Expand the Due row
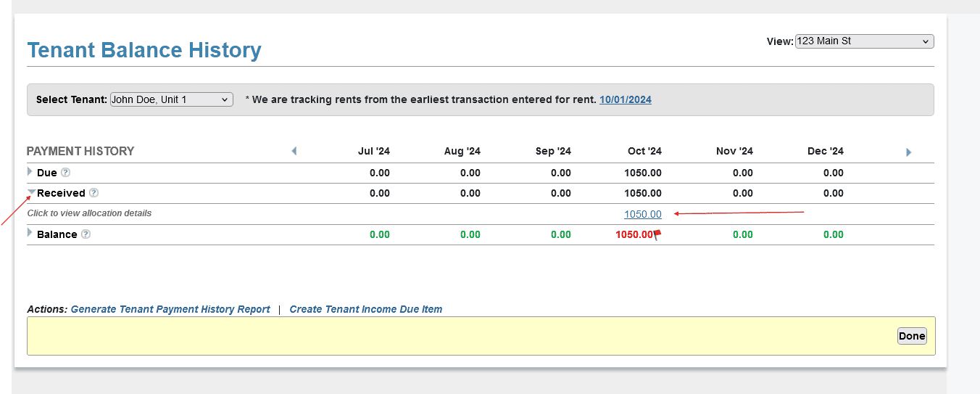This screenshot has height=394, width=980. point(30,172)
